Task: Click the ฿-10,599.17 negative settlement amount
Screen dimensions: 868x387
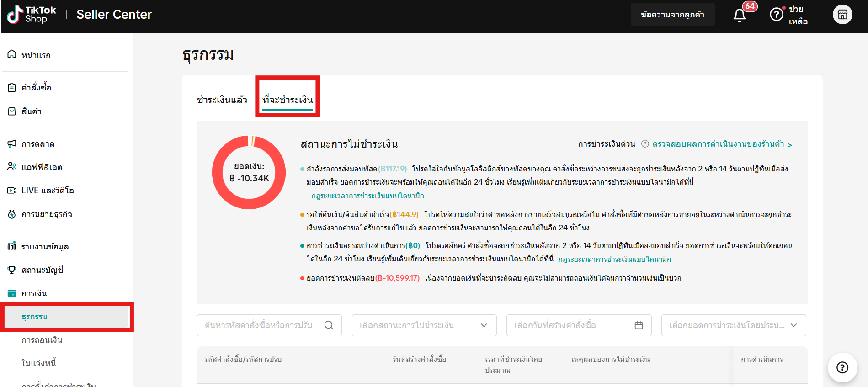Action: (397, 278)
